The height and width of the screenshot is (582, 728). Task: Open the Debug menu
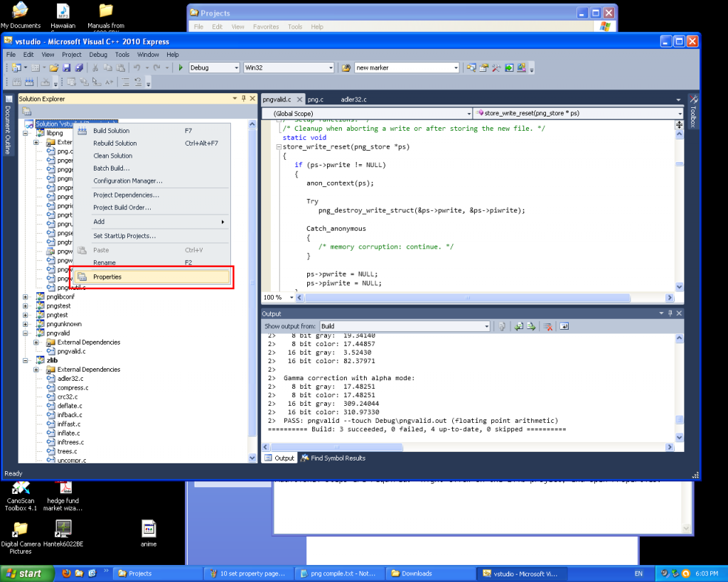click(98, 55)
